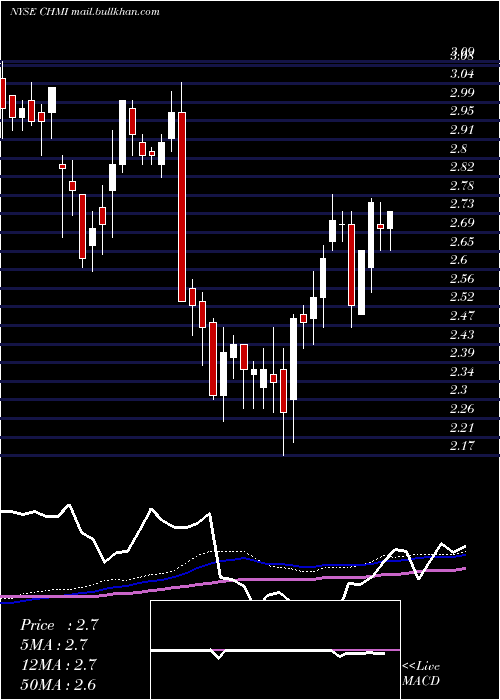Click the 2.69 price axis label
This screenshot has height=700, width=500.
462,223
